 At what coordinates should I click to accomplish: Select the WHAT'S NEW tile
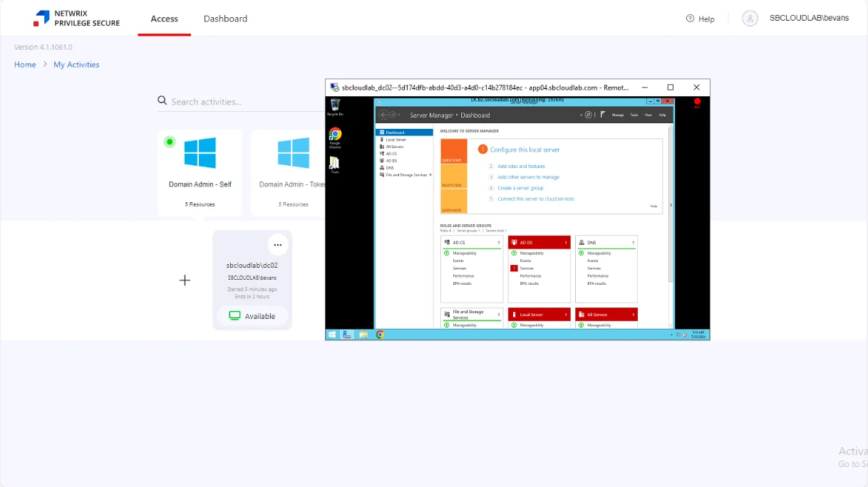[454, 177]
